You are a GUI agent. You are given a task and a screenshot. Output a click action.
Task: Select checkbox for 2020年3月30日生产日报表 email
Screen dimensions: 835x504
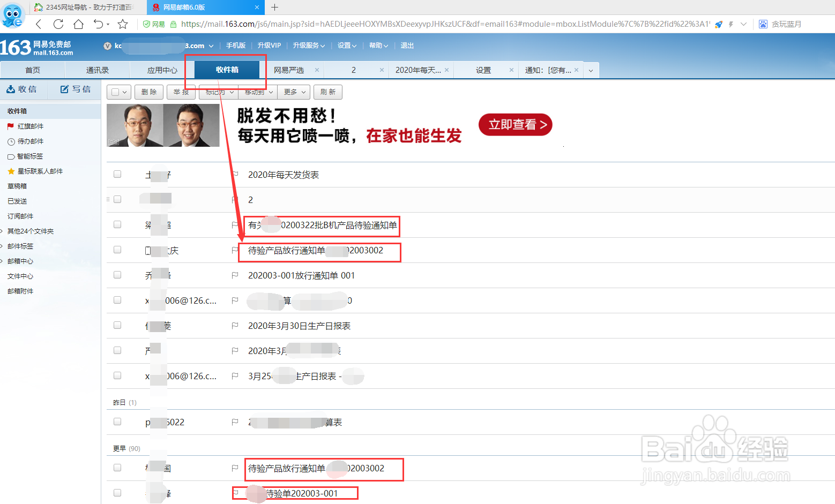click(117, 325)
